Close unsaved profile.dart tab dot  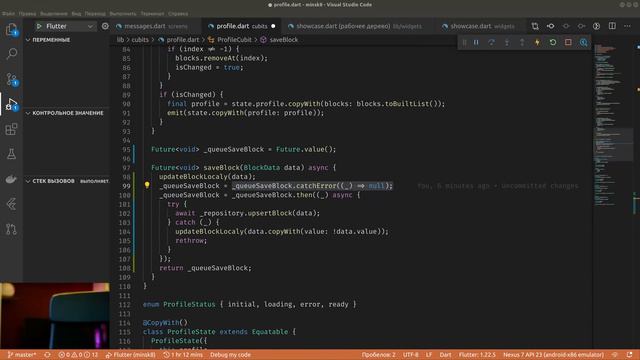coord(273,26)
